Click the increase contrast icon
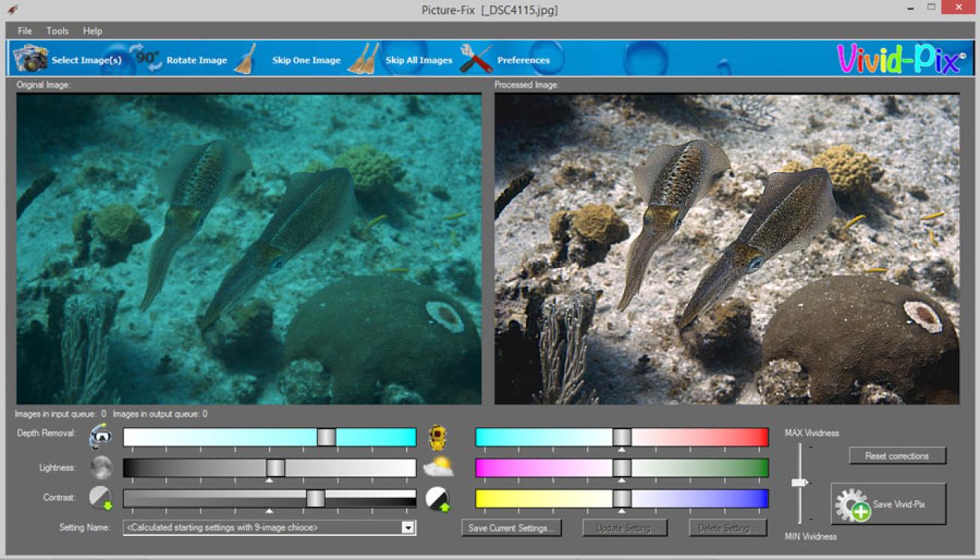 [438, 499]
